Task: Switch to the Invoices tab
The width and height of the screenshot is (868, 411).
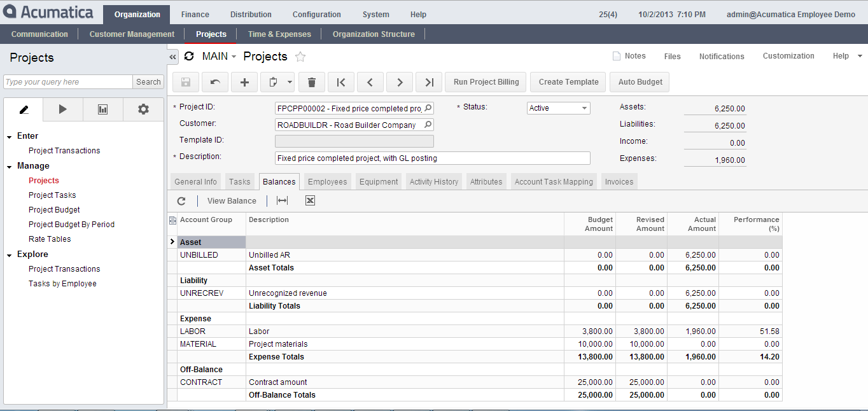Action: point(619,181)
